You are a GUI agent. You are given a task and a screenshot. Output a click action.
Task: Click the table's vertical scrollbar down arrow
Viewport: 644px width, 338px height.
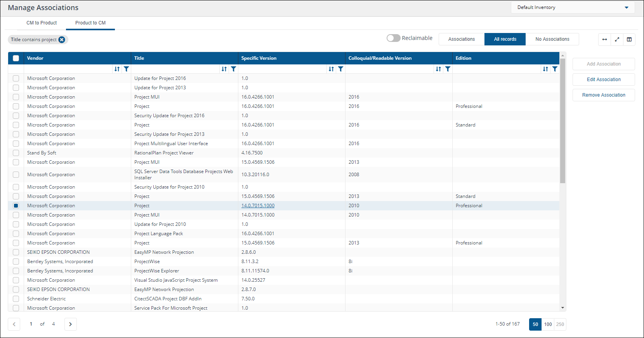click(x=562, y=308)
